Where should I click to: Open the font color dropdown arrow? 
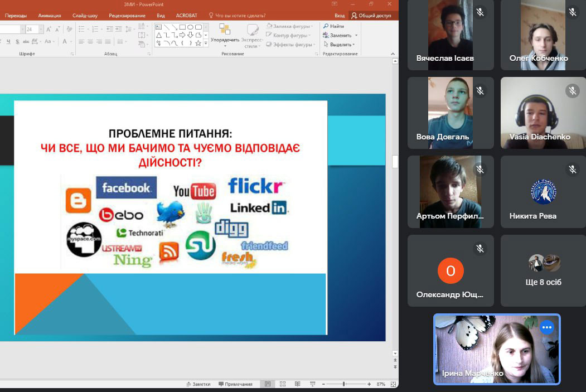click(71, 41)
